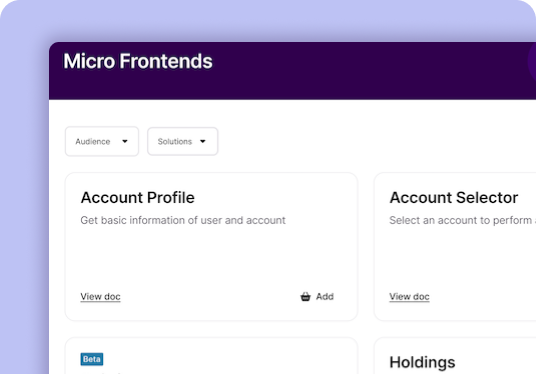Click 'Select an account to perform' description text

point(462,220)
